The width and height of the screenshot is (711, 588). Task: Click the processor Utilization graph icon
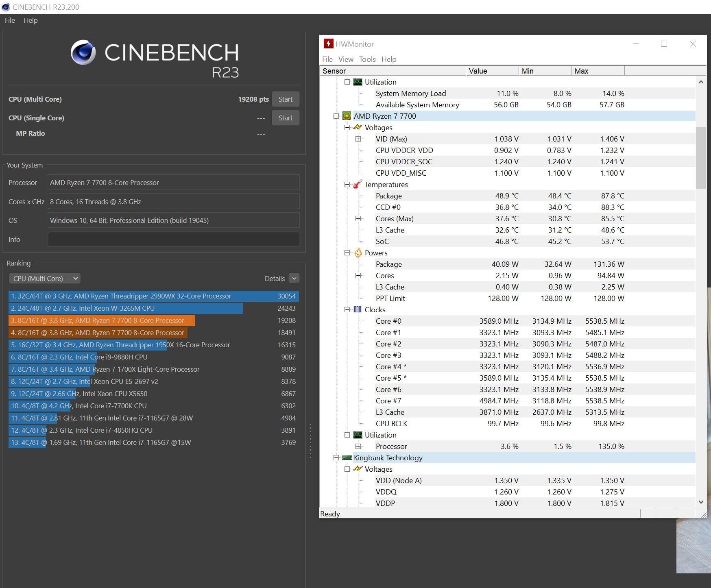tap(358, 435)
